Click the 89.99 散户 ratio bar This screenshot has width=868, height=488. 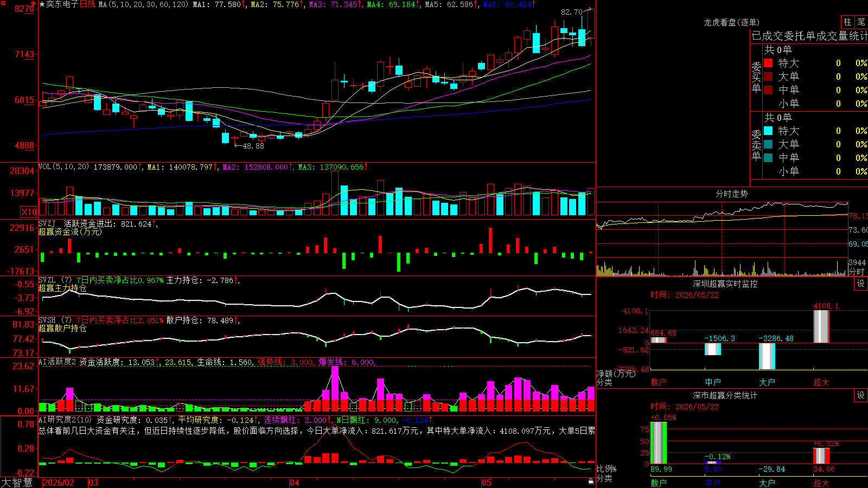(659, 443)
